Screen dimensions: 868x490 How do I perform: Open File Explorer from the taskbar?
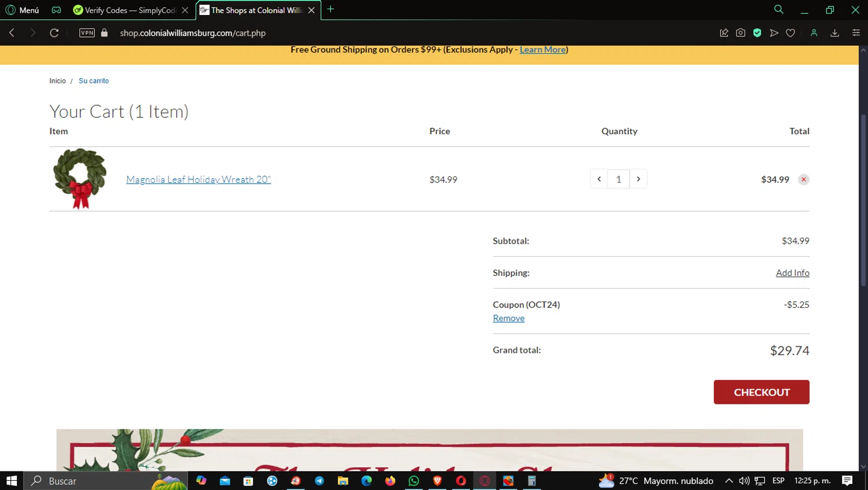(x=343, y=481)
